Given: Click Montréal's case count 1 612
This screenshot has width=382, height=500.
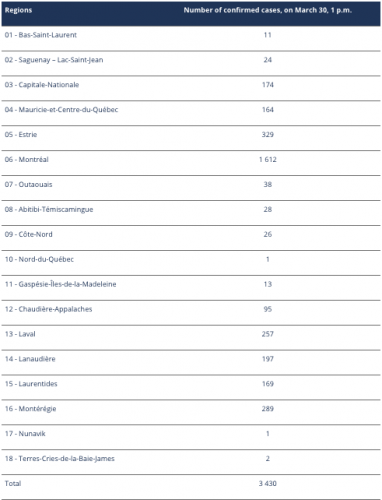Looking at the screenshot, I should click(x=268, y=160).
